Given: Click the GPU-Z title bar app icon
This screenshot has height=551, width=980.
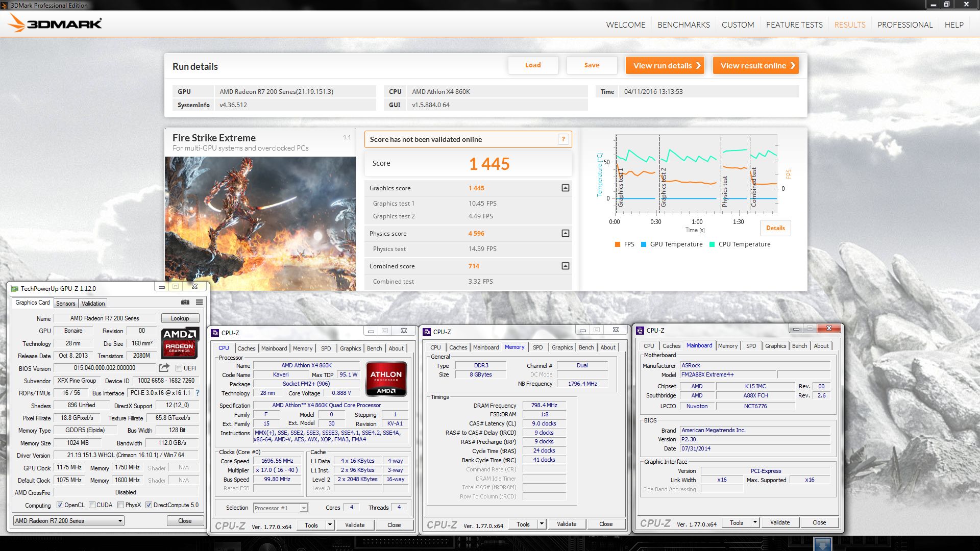Looking at the screenshot, I should 15,289.
